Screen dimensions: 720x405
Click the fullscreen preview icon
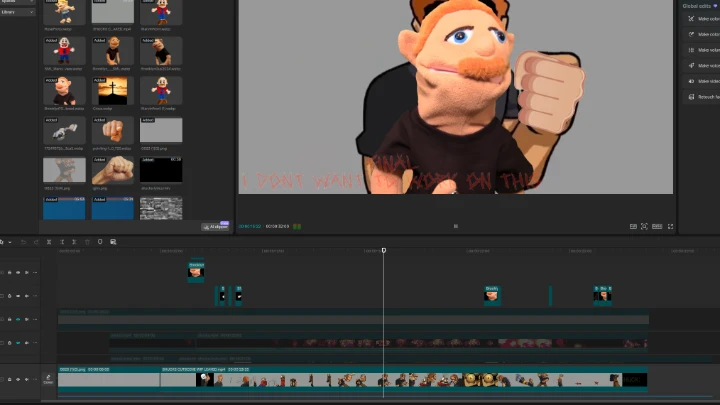coord(670,226)
